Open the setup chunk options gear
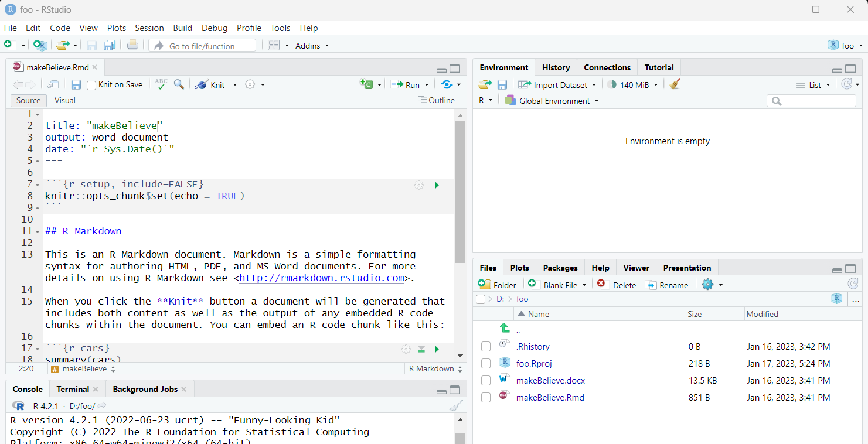 [x=418, y=185]
